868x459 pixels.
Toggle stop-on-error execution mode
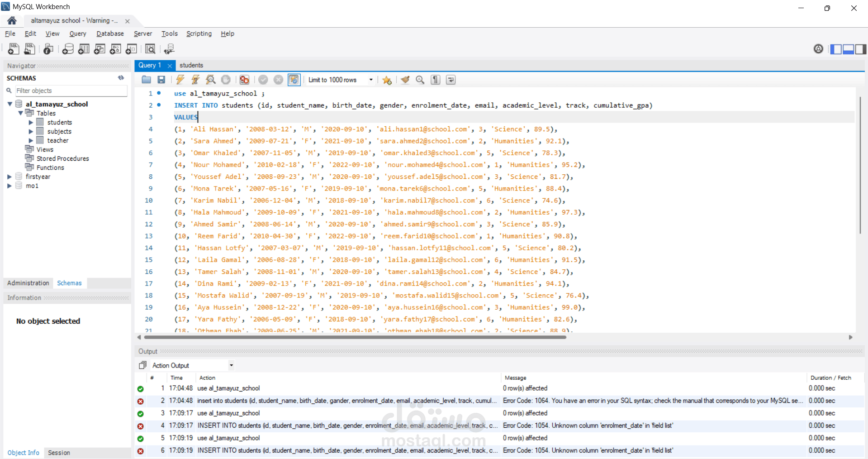pyautogui.click(x=244, y=80)
